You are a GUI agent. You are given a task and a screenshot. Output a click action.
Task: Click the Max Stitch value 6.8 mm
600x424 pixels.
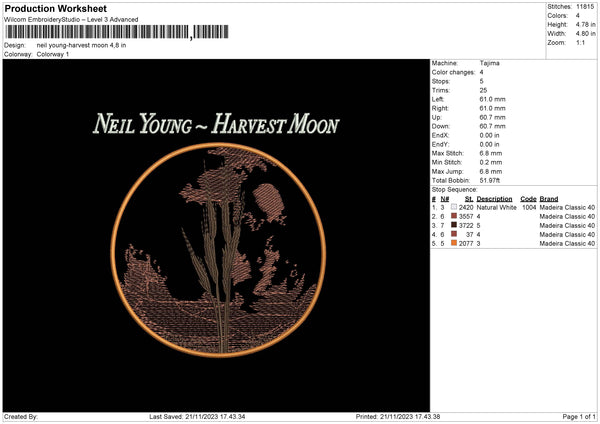point(491,153)
